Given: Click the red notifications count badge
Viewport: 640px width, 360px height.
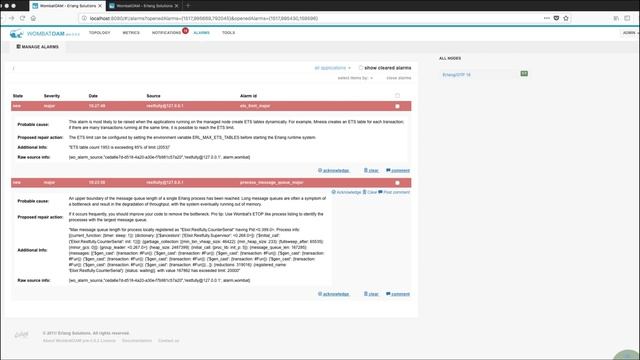Looking at the screenshot, I should click(185, 31).
